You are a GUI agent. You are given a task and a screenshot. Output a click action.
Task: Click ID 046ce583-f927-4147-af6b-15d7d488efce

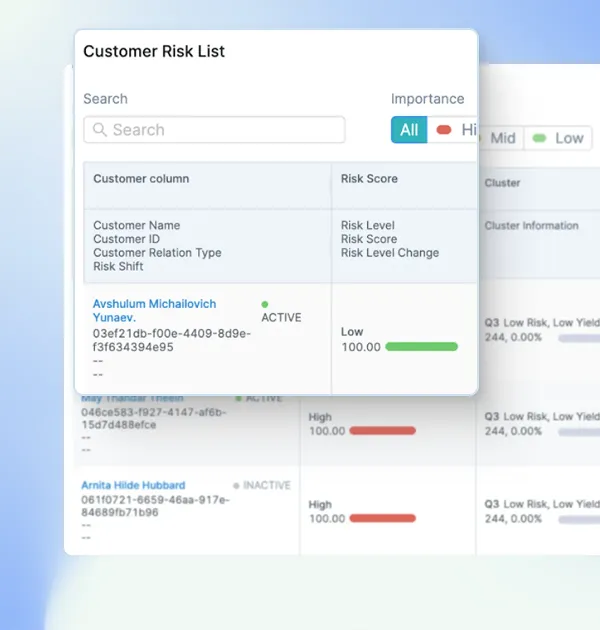(x=154, y=418)
